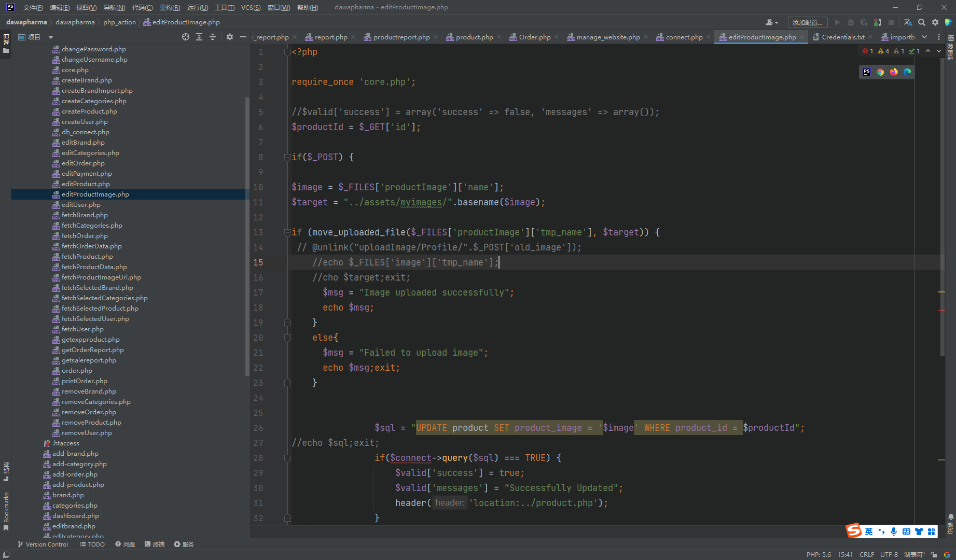Open the VCS(S) menu
Image resolution: width=956 pixels, height=560 pixels.
(251, 7)
